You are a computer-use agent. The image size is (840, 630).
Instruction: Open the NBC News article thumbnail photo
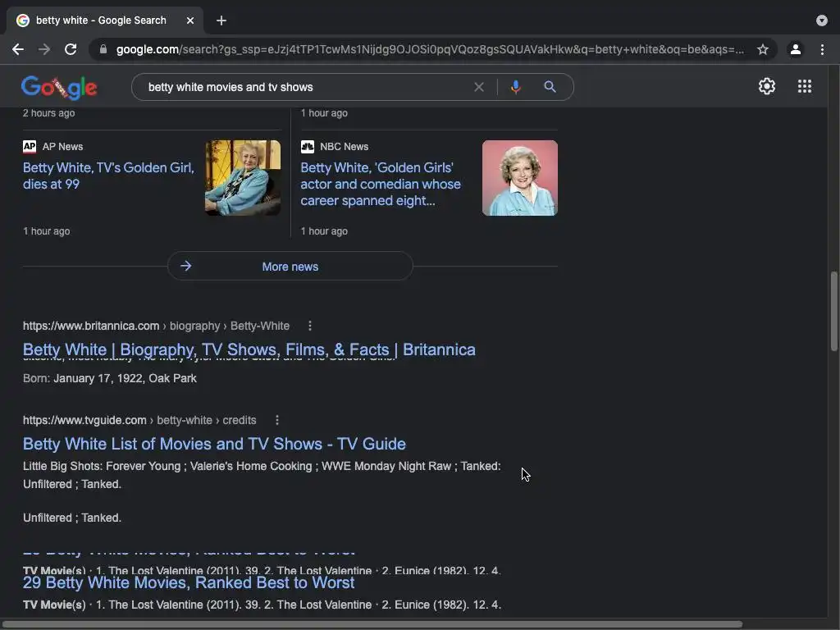click(x=519, y=178)
